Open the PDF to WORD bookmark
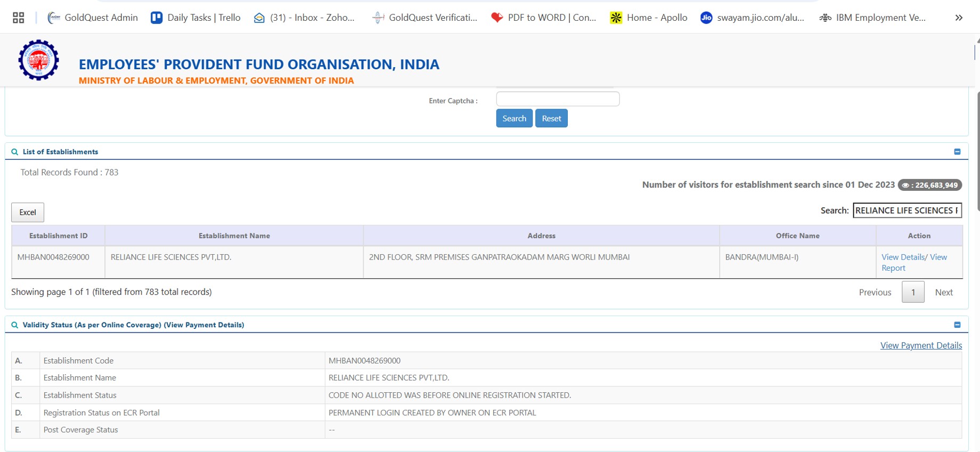980x452 pixels. click(544, 18)
